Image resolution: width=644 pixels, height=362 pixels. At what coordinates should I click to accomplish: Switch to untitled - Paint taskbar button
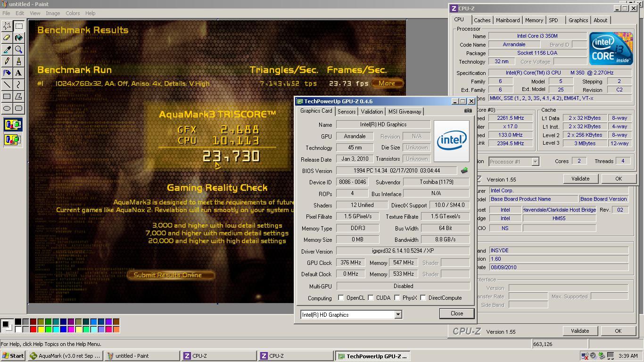click(x=142, y=356)
